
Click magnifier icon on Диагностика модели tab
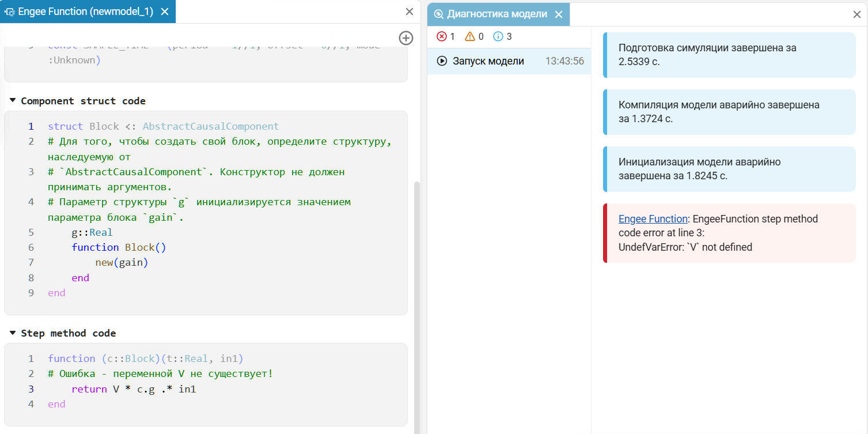tap(439, 14)
